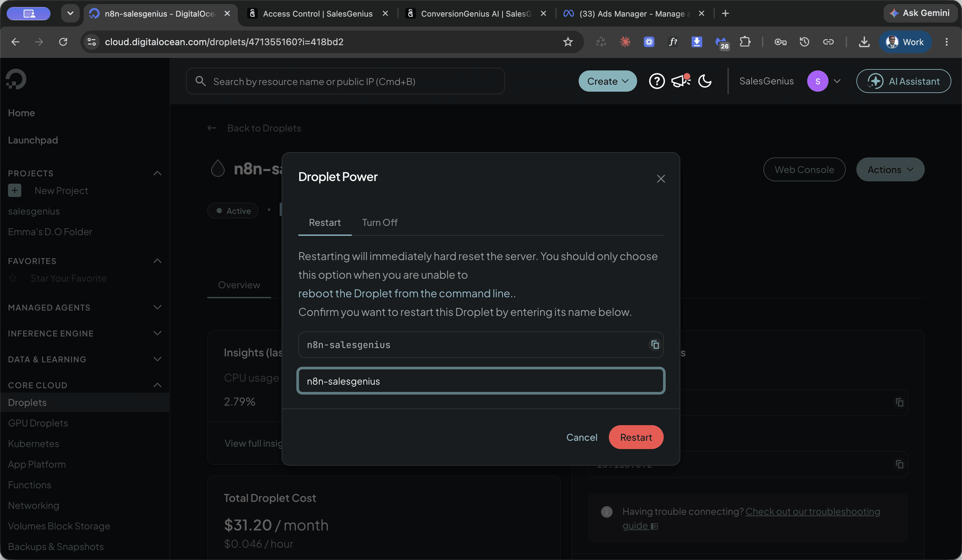Open Kubernetes in sidebar
This screenshot has height=560, width=962.
coord(33,443)
